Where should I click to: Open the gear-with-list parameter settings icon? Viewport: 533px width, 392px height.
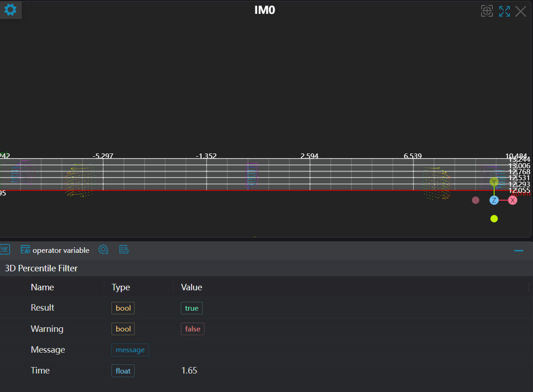tap(104, 250)
